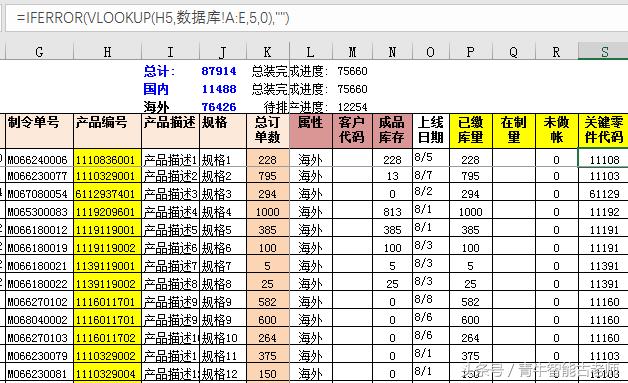Select the 产品描述 header cell
This screenshot has height=383, width=628.
(170, 131)
